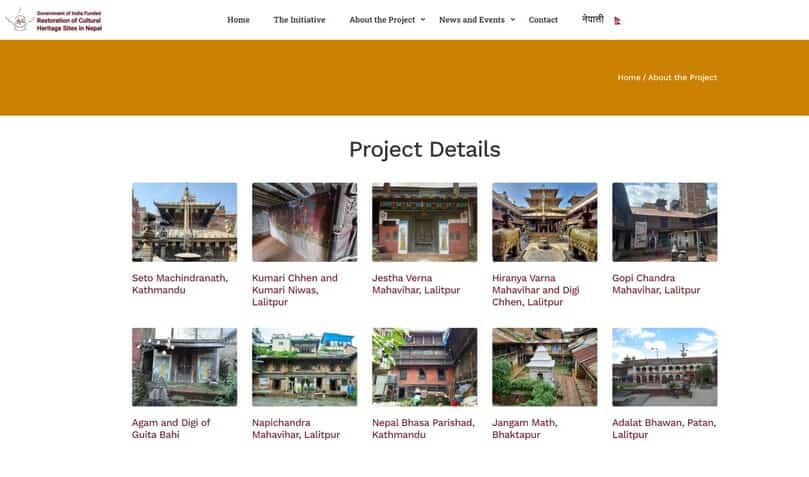The height and width of the screenshot is (477, 809).
Task: Open the Kumari Chhen and Kumari Niwas image
Action: pyautogui.click(x=304, y=222)
